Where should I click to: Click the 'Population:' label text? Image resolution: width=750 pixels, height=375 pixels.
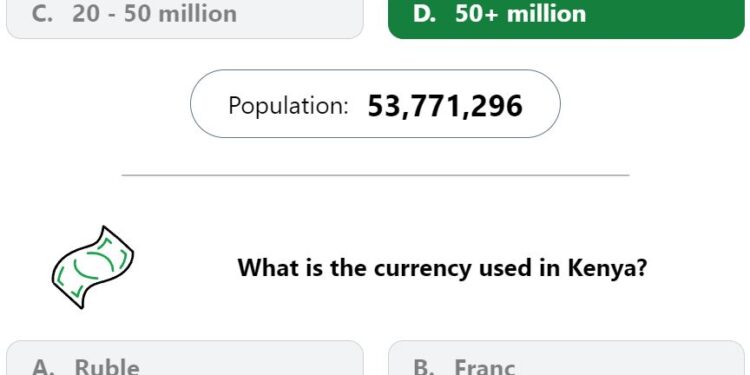(x=288, y=106)
